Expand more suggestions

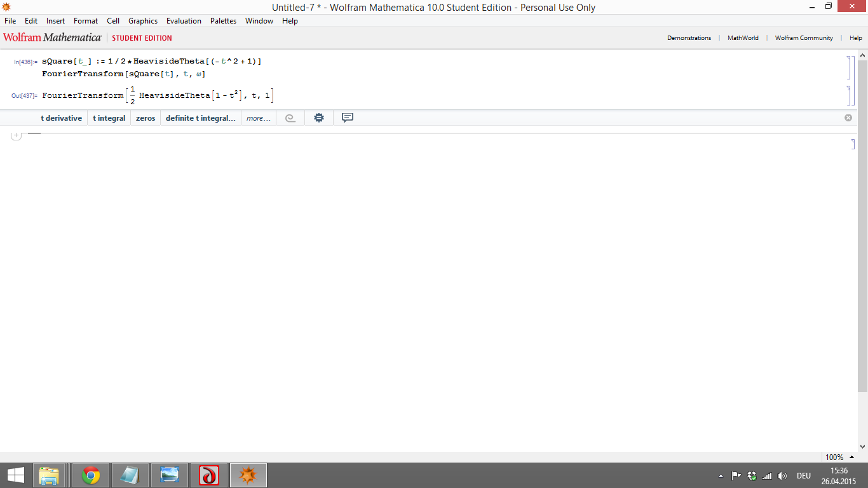click(259, 118)
